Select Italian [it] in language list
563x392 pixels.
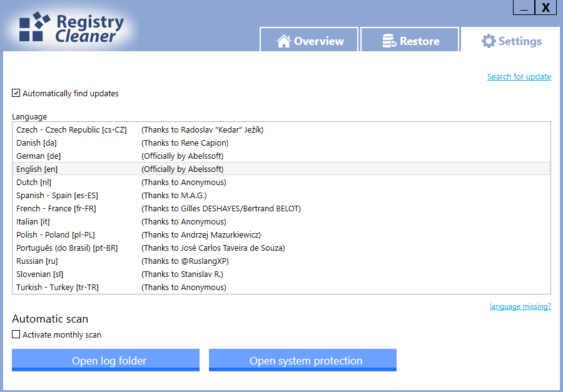click(x=281, y=221)
